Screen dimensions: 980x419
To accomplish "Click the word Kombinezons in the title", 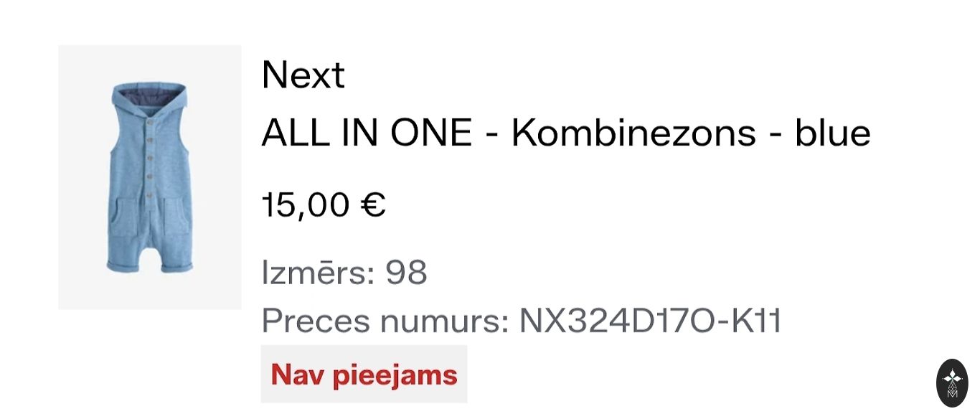I will pos(633,133).
